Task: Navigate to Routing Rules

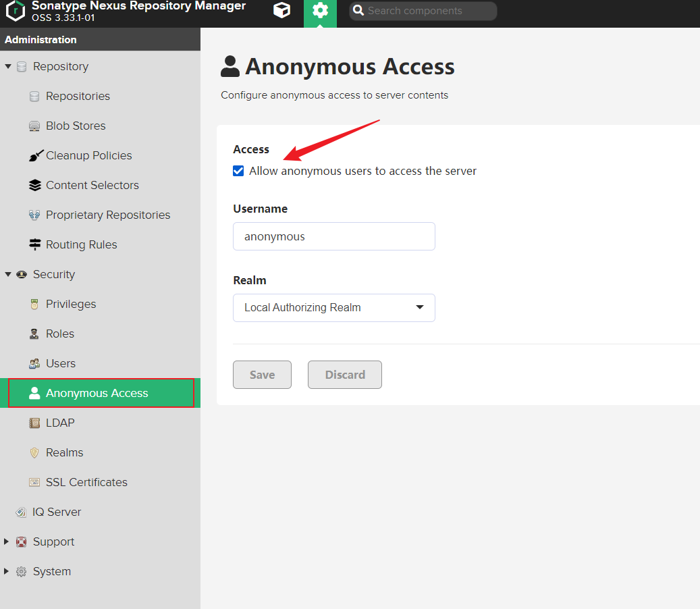Action: (81, 244)
